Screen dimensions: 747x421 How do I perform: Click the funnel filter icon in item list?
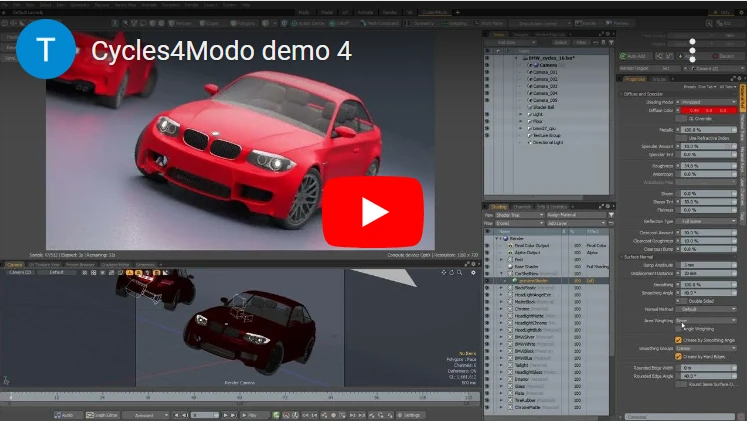click(x=611, y=42)
